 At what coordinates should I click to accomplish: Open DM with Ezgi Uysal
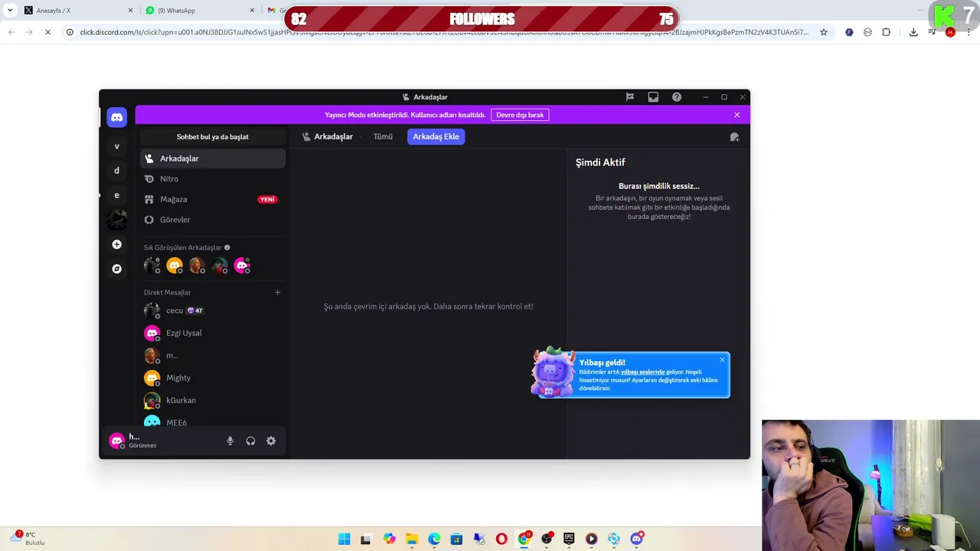(x=213, y=333)
